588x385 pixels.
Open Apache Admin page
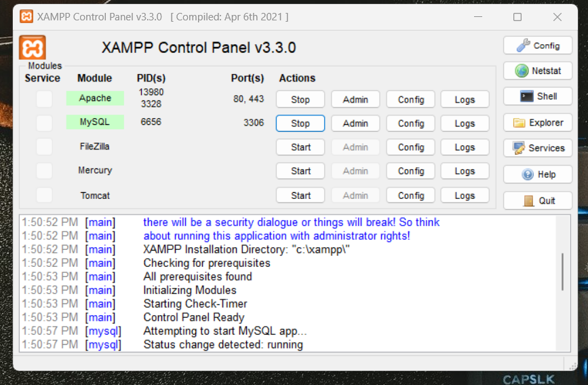pyautogui.click(x=355, y=100)
